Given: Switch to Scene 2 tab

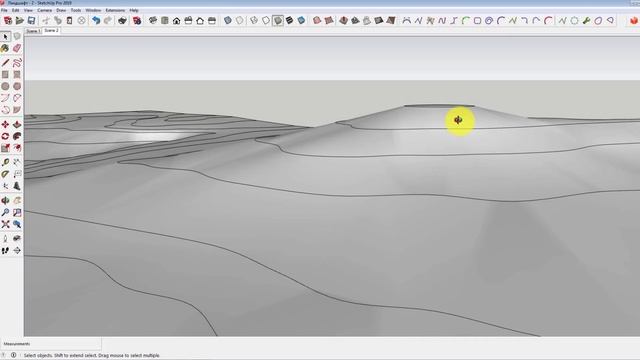Looking at the screenshot, I should click(x=51, y=31).
